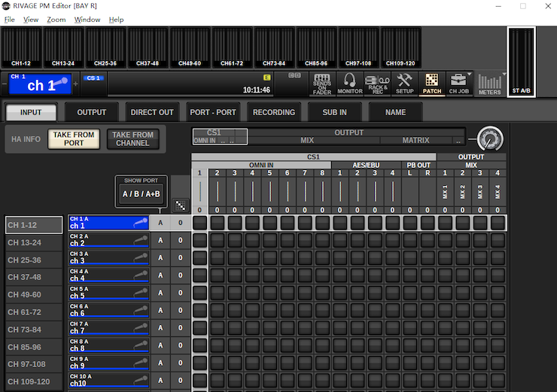The image size is (557, 392).
Task: Click the RECORDING tab button
Action: pyautogui.click(x=274, y=112)
